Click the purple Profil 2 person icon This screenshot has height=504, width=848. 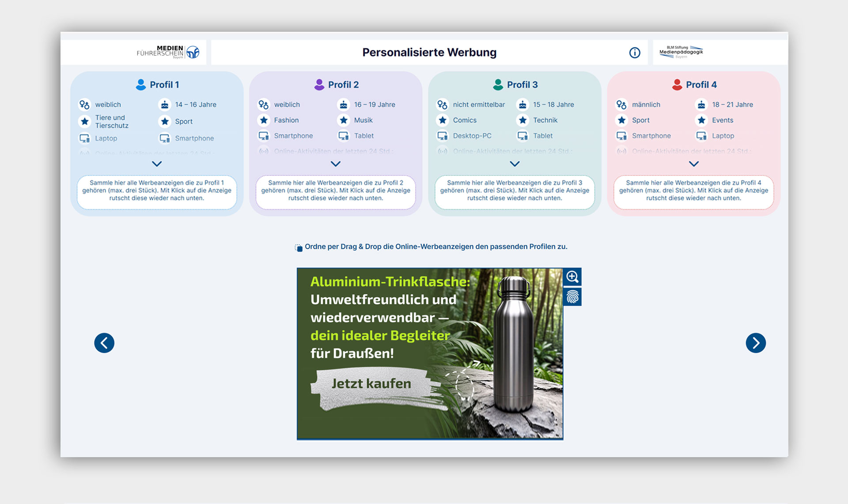(x=319, y=84)
